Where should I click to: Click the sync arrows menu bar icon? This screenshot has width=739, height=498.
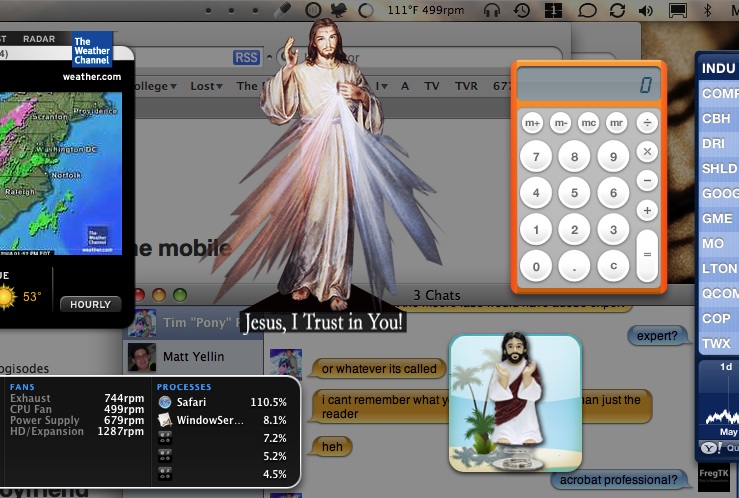click(617, 10)
